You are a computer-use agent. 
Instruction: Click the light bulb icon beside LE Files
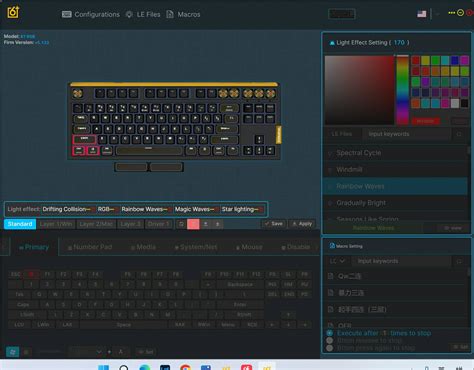point(129,14)
